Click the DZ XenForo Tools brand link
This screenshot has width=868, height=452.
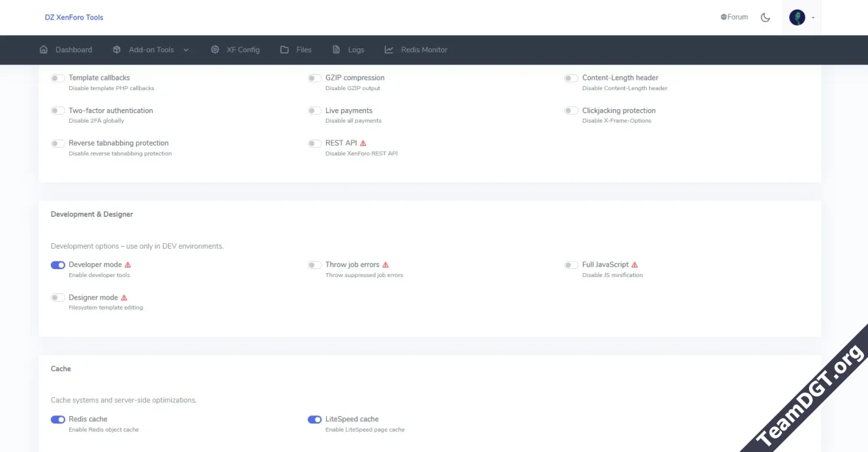click(x=74, y=17)
